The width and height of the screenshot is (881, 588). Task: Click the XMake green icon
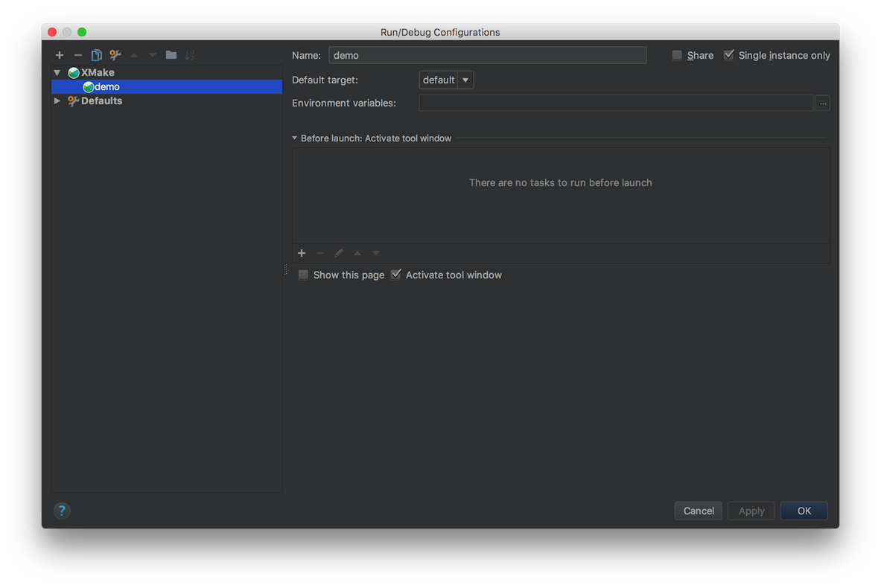click(x=73, y=72)
